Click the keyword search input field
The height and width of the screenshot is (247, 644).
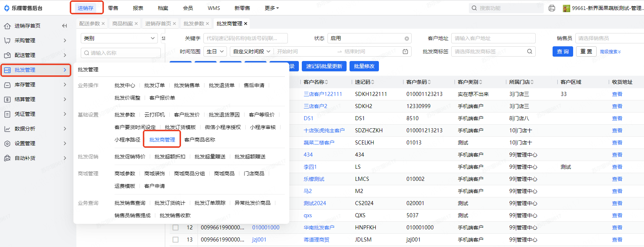click(x=245, y=38)
